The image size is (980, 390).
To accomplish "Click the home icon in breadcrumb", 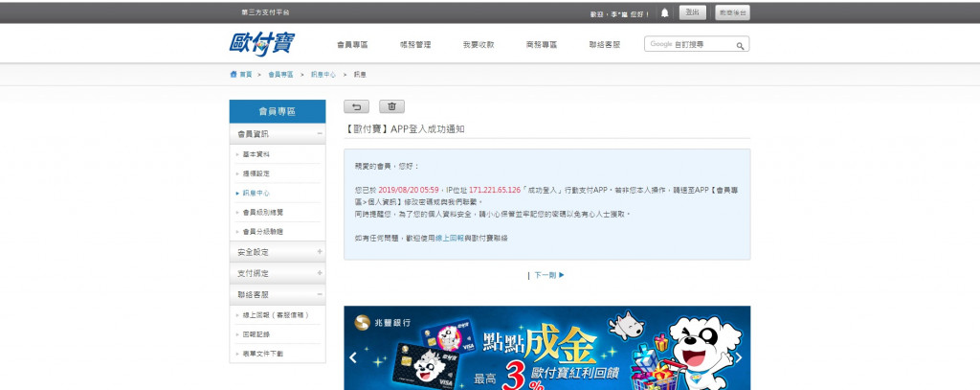I will [234, 74].
